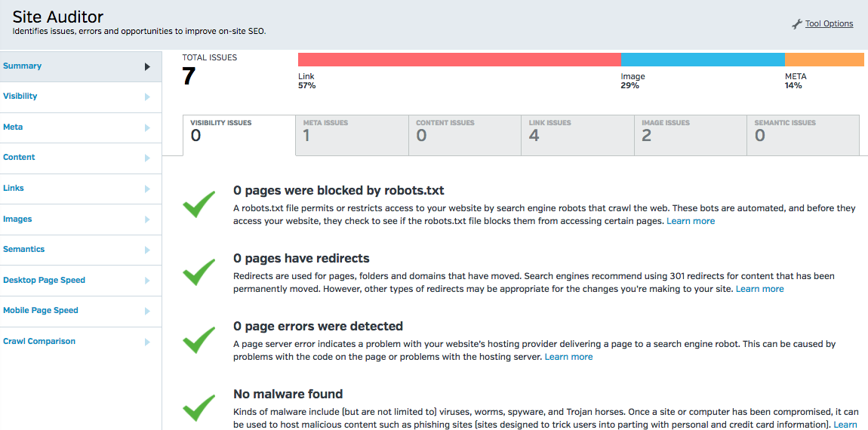Screen dimensions: 868x430
Task: Switch to the Semantic Issues tab
Action: click(803, 135)
